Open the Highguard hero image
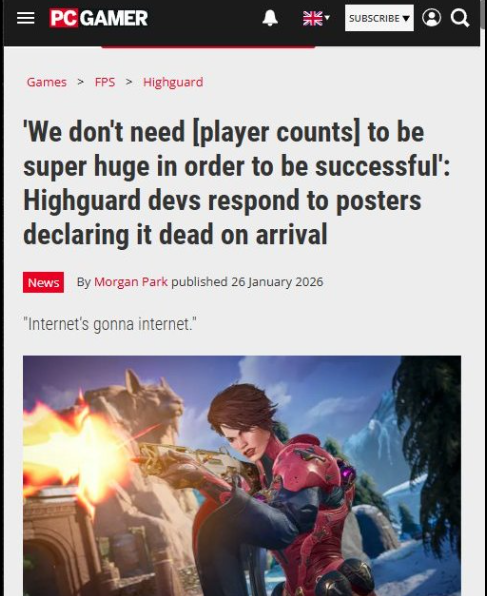Viewport: 487px width, 596px height. pyautogui.click(x=242, y=476)
